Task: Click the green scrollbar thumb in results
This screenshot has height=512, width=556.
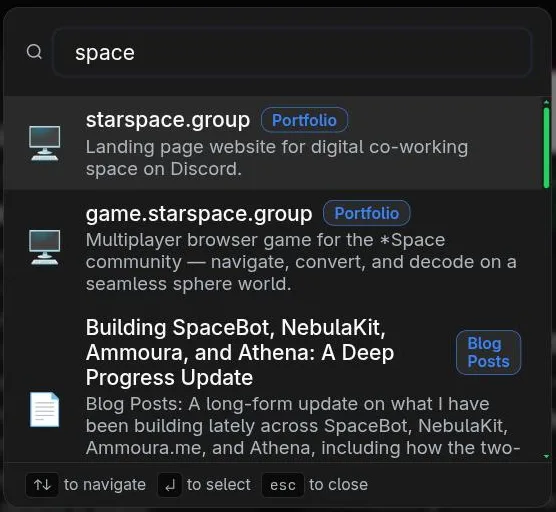Action: [546, 148]
